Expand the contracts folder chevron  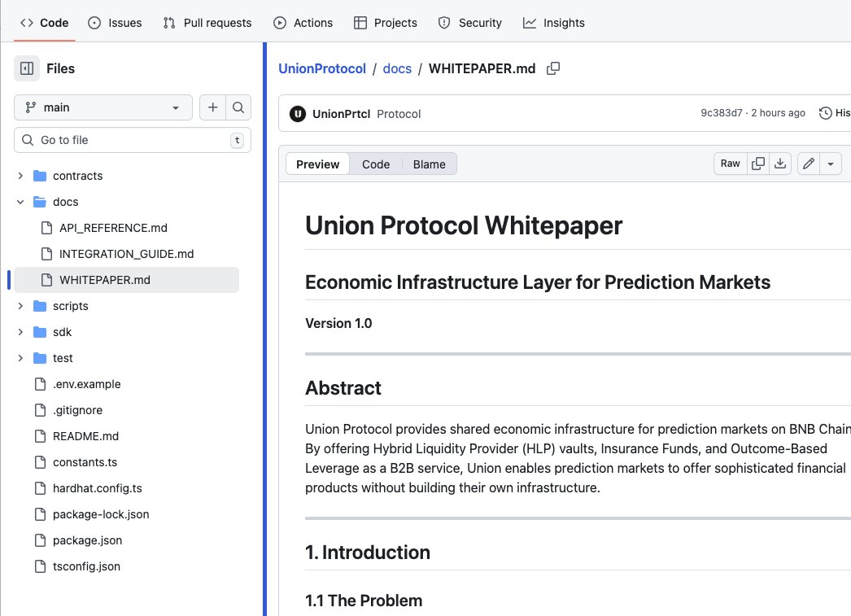coord(20,176)
